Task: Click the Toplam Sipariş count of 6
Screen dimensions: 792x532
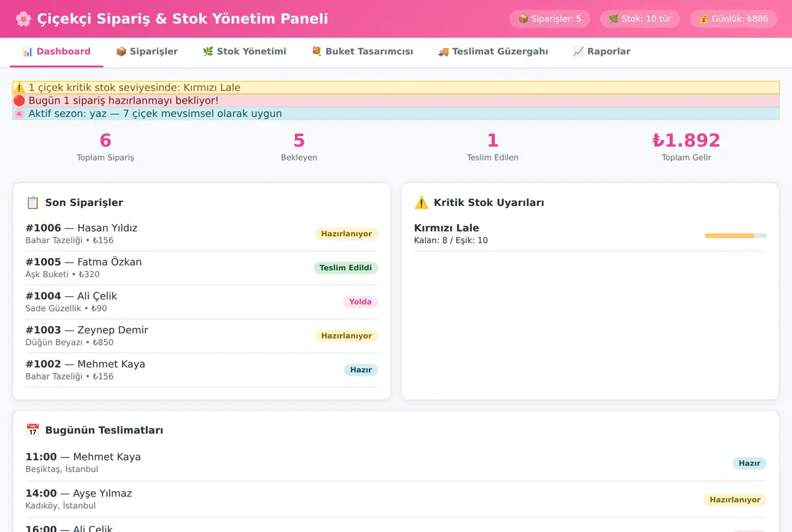Action: pyautogui.click(x=106, y=141)
